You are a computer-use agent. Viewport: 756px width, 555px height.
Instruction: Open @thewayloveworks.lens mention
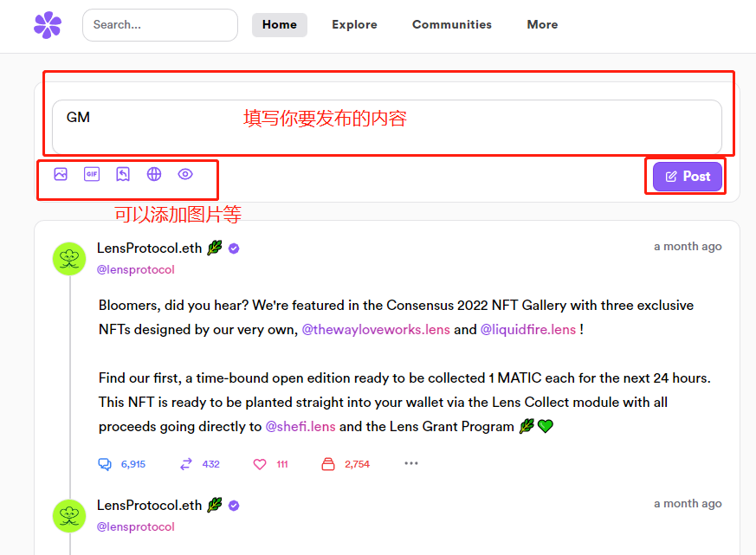point(376,329)
